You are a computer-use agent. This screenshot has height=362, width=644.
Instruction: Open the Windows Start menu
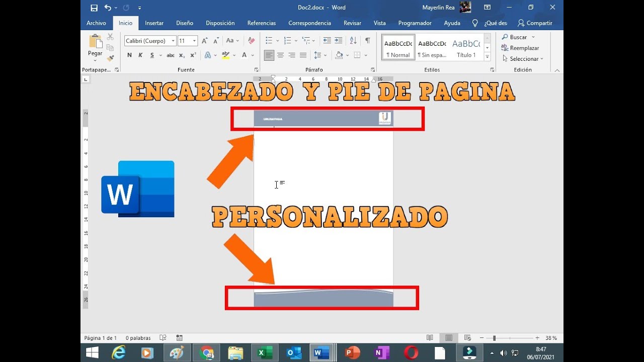92,353
